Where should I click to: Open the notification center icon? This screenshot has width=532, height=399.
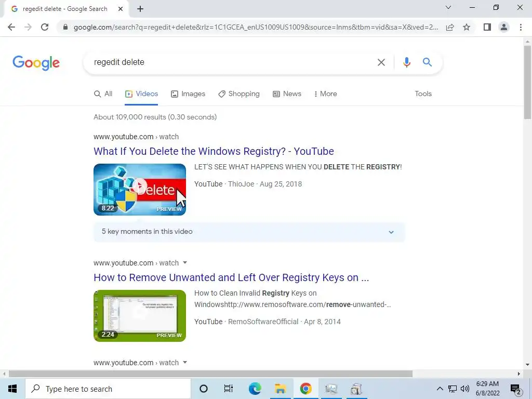[x=516, y=389]
